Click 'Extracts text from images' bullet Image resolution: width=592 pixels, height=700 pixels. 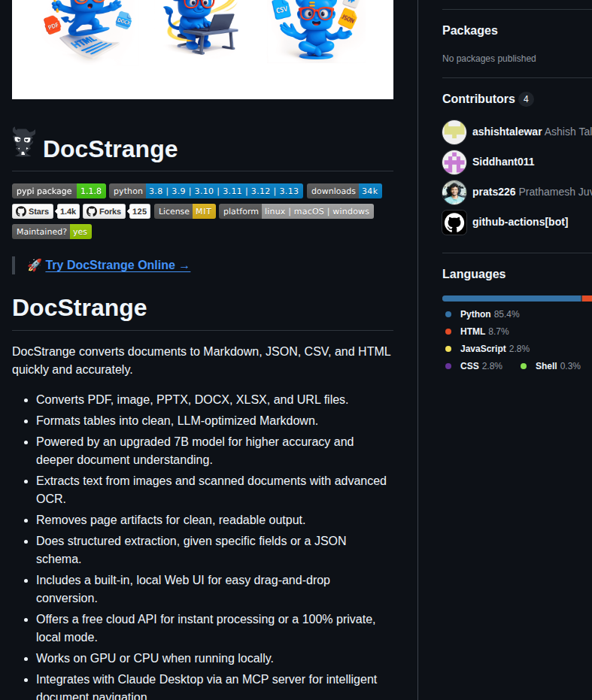(x=211, y=489)
